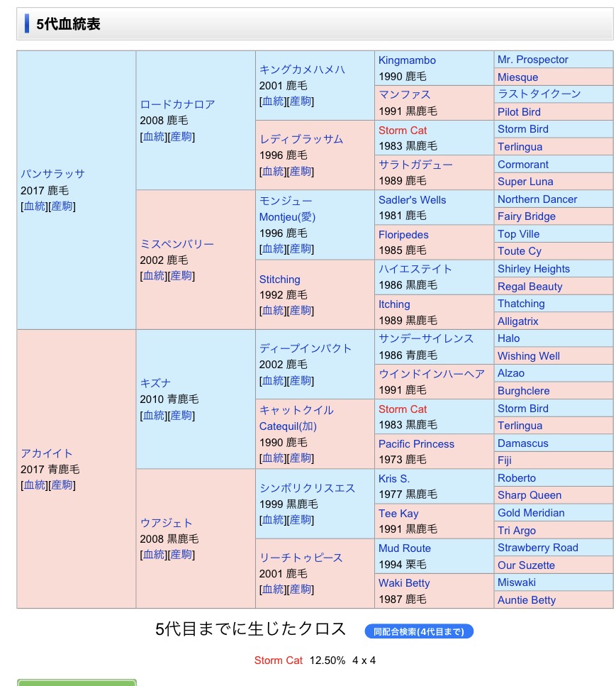The image size is (616, 686).
Task: Select the キングカメハメハ link
Action: tap(302, 70)
